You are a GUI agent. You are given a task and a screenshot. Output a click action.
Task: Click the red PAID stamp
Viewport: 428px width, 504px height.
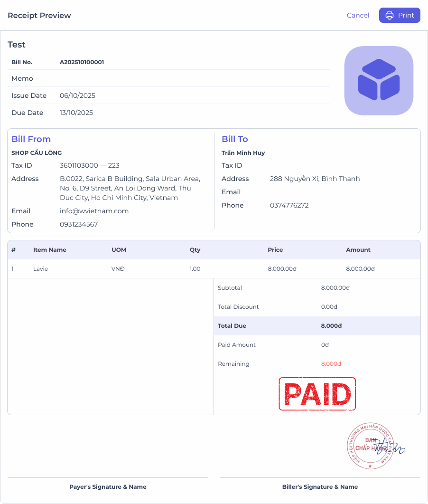[x=317, y=394]
